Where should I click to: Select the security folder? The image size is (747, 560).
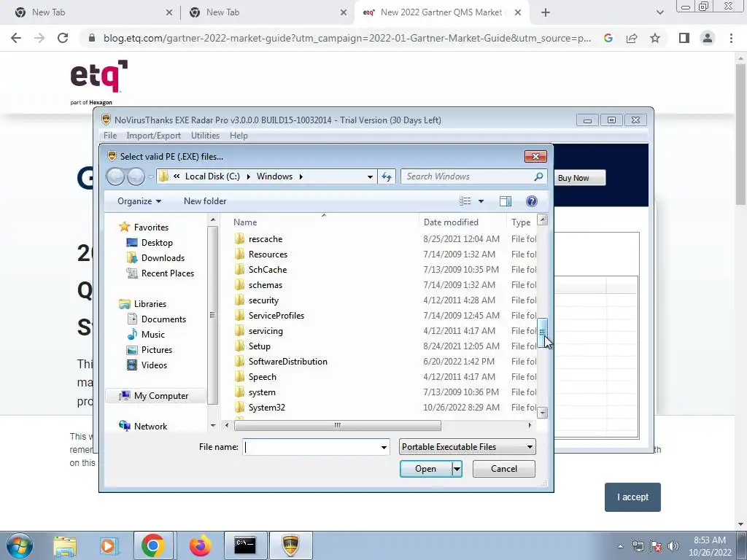(263, 300)
